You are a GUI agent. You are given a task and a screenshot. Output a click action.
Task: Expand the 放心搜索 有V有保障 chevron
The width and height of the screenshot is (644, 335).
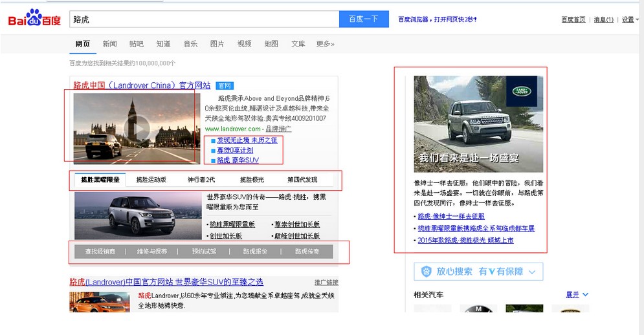coord(532,272)
